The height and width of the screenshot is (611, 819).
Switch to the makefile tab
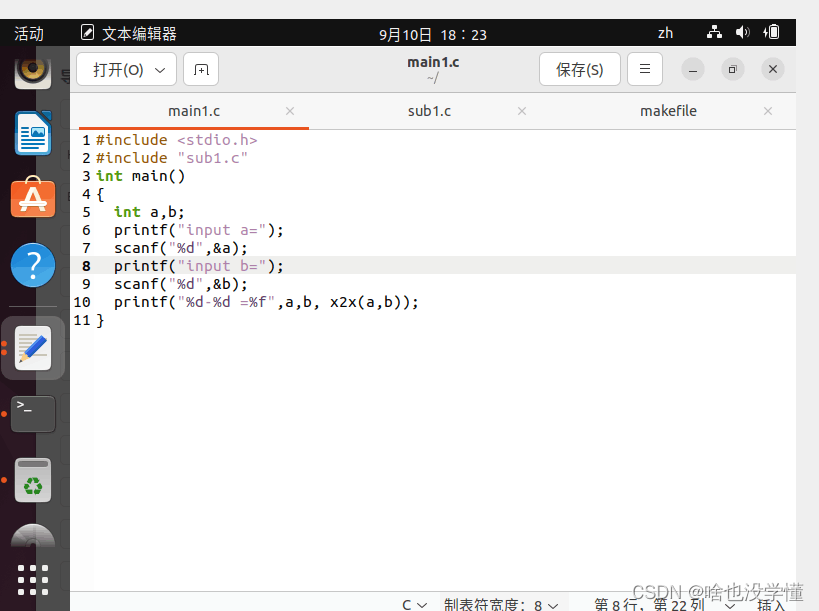(x=668, y=111)
